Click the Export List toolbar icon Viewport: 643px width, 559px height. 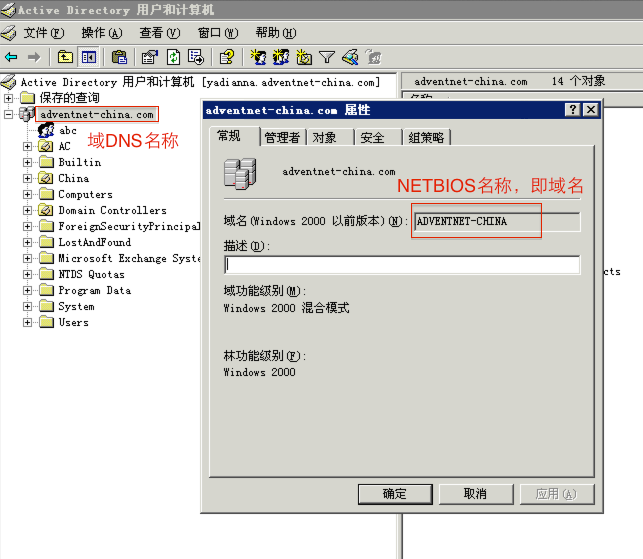click(x=196, y=57)
